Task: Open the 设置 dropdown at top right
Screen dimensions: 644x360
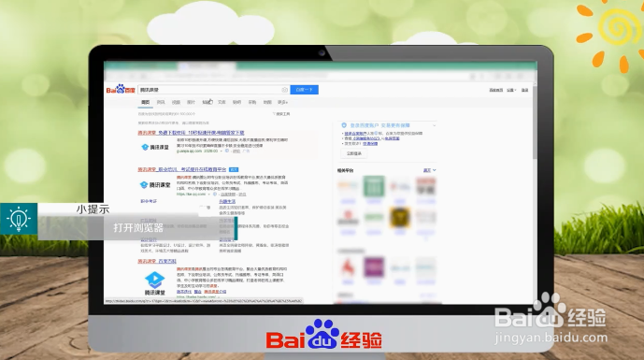Action: [x=511, y=90]
